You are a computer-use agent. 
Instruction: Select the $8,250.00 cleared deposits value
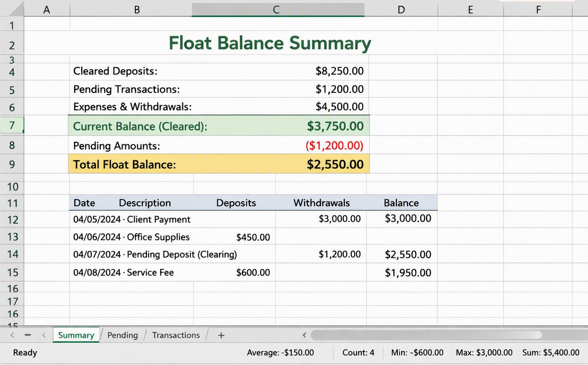pyautogui.click(x=340, y=71)
